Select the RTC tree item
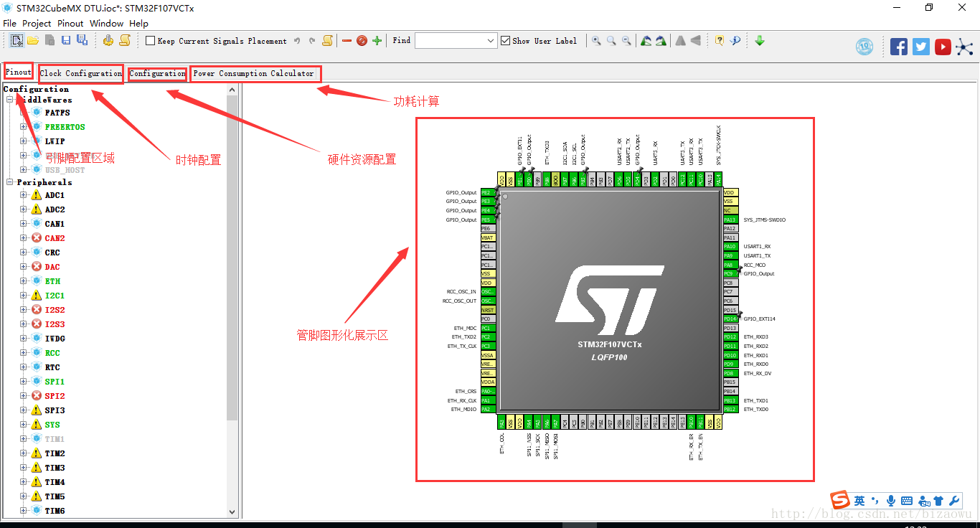The height and width of the screenshot is (528, 980). pos(52,367)
